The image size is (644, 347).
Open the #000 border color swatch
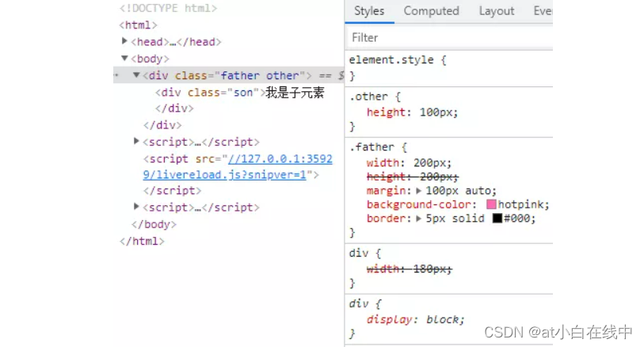click(x=497, y=218)
